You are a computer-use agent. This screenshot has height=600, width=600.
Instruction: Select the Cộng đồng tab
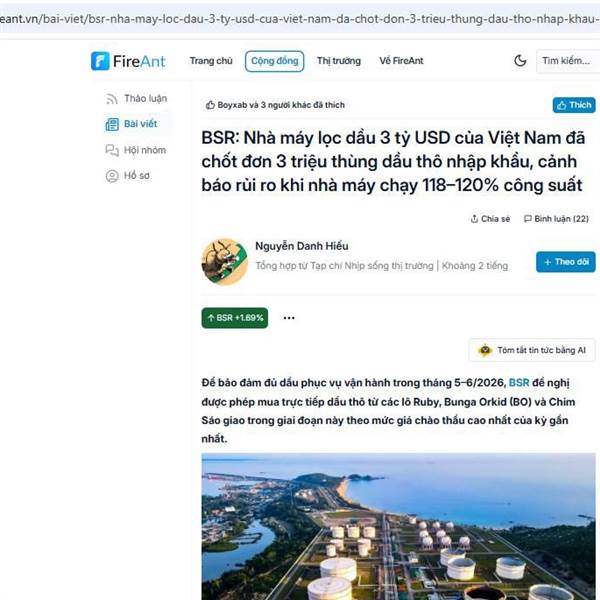(x=274, y=61)
